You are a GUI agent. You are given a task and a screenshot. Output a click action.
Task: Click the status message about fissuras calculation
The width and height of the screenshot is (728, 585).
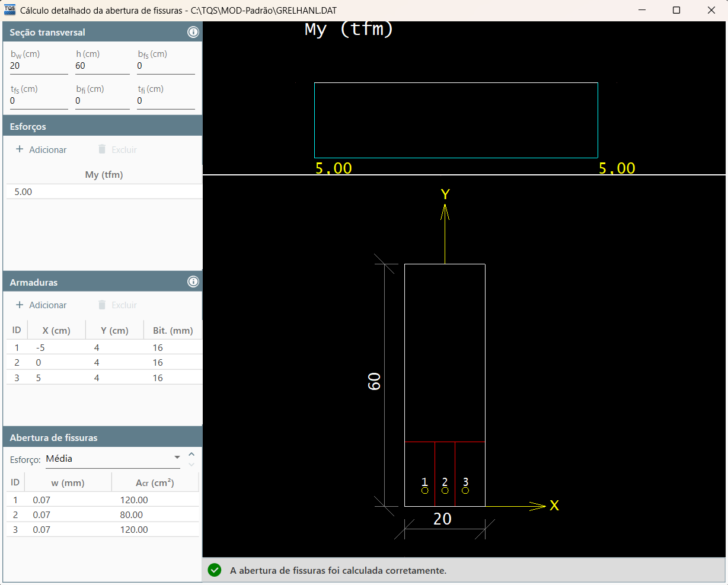(338, 571)
